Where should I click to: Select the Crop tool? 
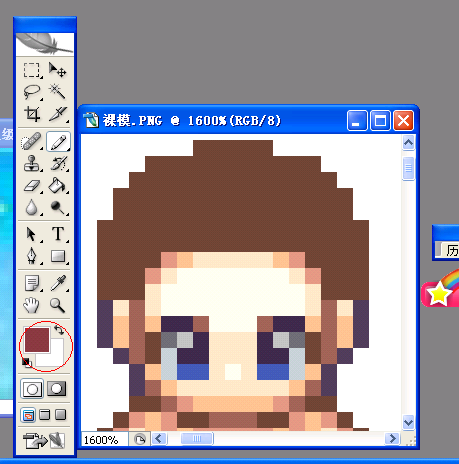click(32, 114)
